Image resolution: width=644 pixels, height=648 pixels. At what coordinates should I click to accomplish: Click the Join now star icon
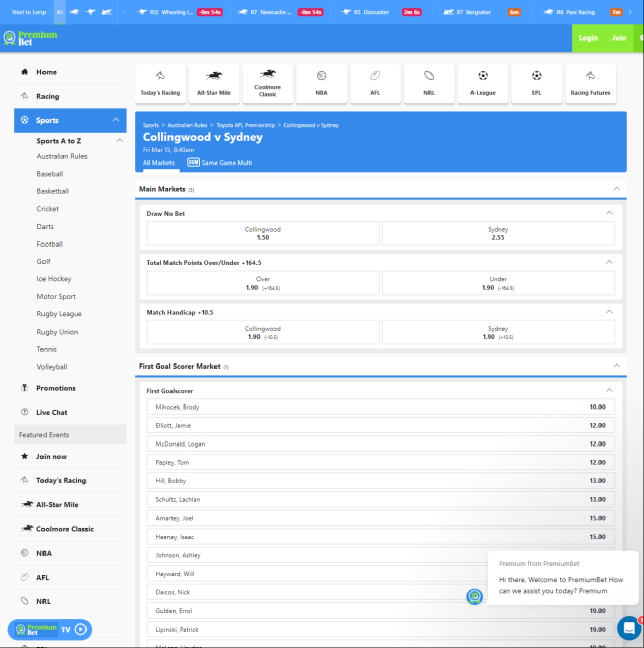point(24,456)
